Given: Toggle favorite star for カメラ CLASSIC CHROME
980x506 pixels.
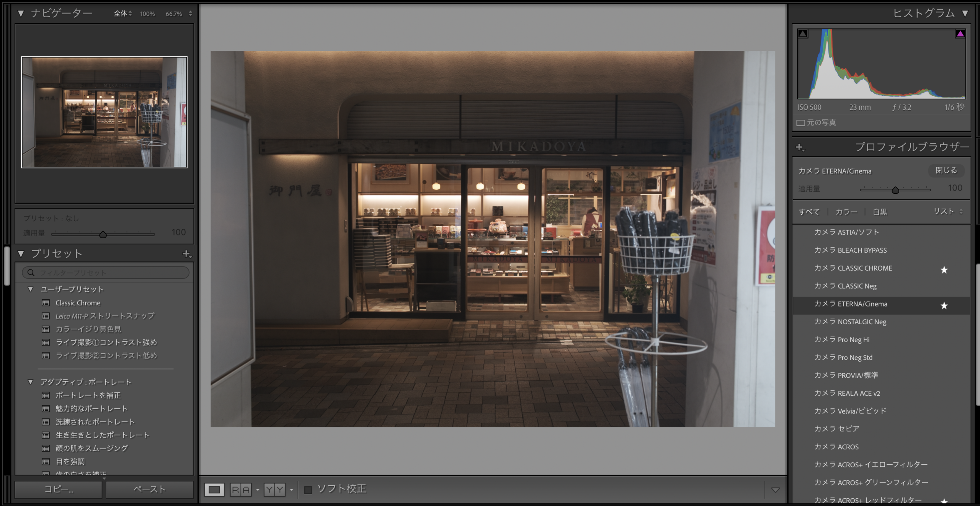Looking at the screenshot, I should point(944,270).
